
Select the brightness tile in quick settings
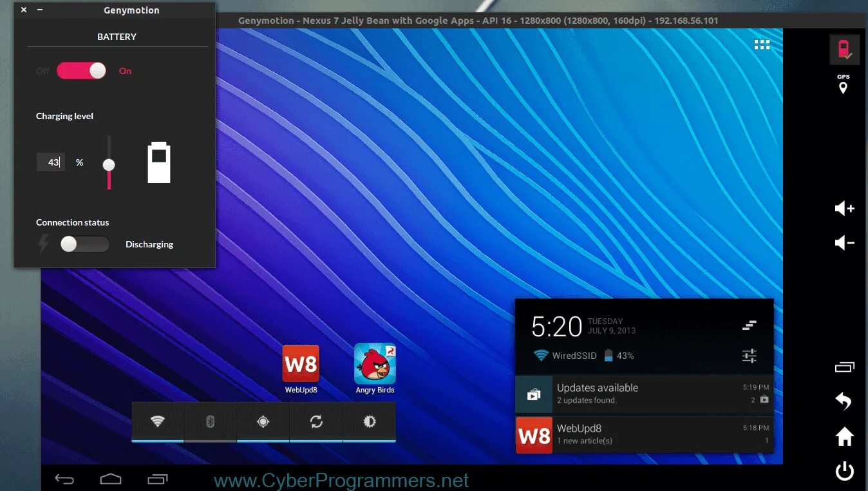tap(369, 422)
